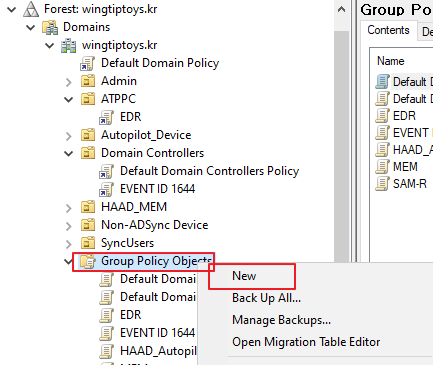Click the Admin OU folder icon

[88, 81]
